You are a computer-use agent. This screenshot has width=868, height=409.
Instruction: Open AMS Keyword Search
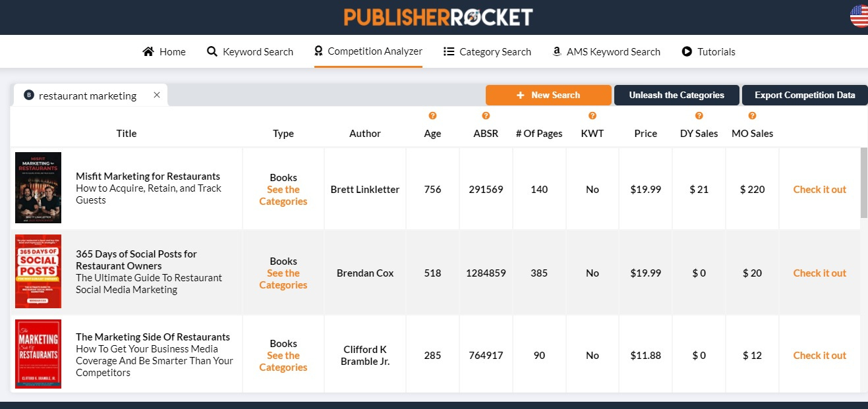coord(606,51)
